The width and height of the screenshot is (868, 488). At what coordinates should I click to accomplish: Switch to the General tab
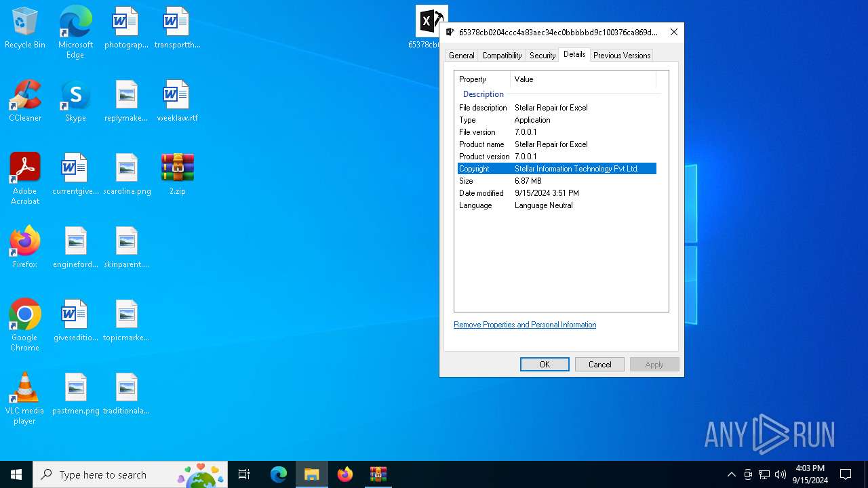462,56
